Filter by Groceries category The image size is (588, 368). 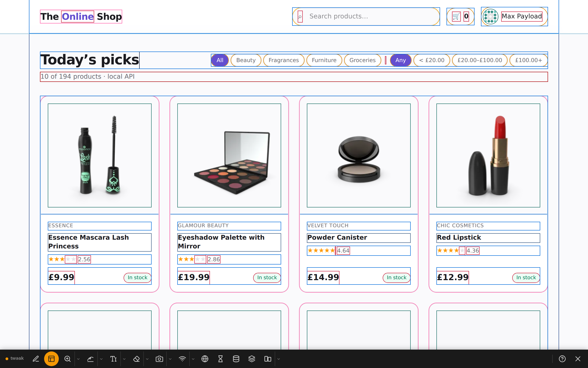tap(362, 60)
